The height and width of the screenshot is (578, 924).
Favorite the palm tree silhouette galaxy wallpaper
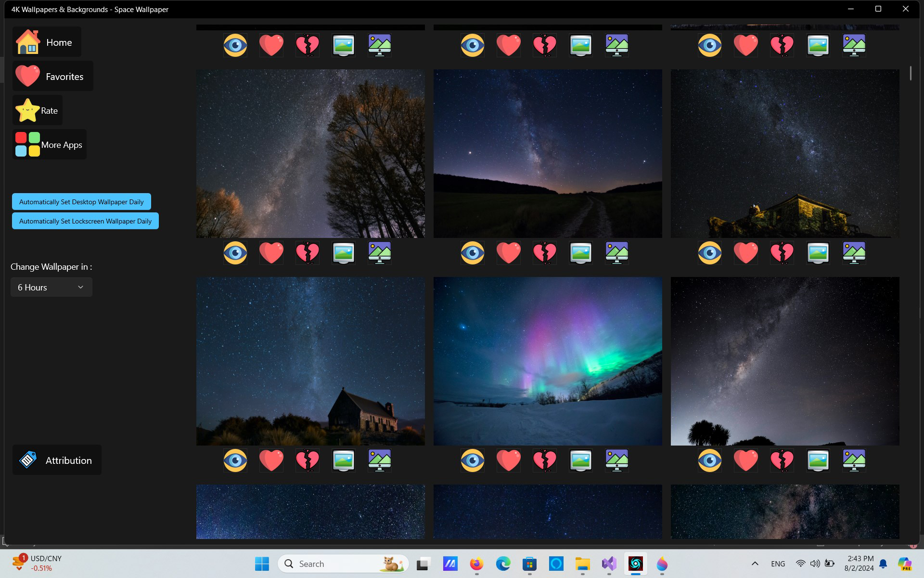(746, 460)
